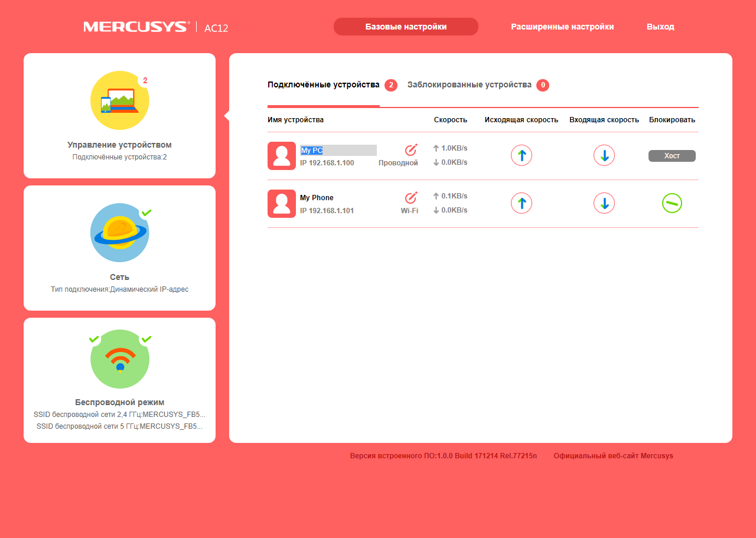
Task: Set outgoing speed limit for My PC
Action: point(522,156)
